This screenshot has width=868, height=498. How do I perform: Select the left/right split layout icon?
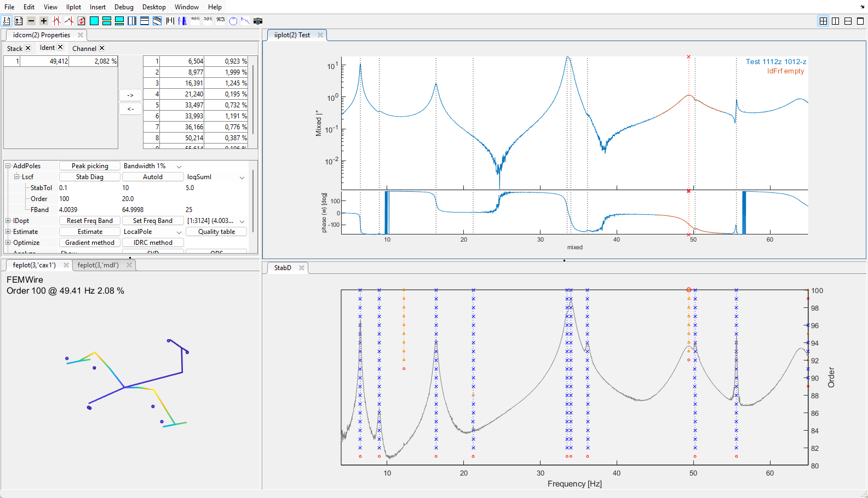click(x=836, y=21)
